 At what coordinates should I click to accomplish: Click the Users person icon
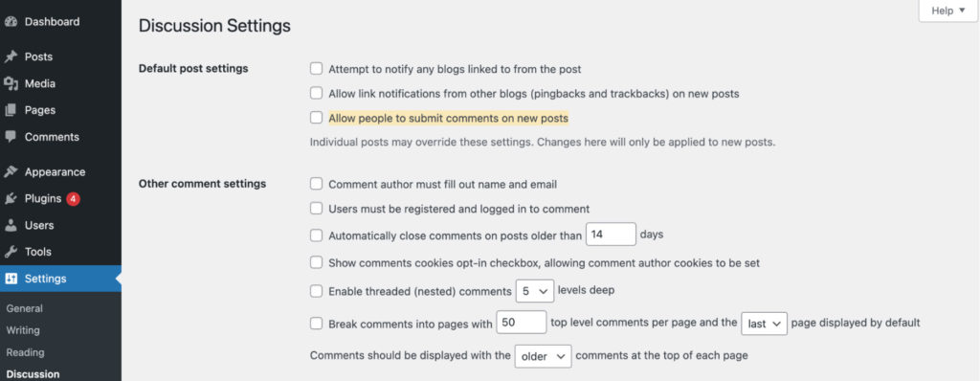11,225
